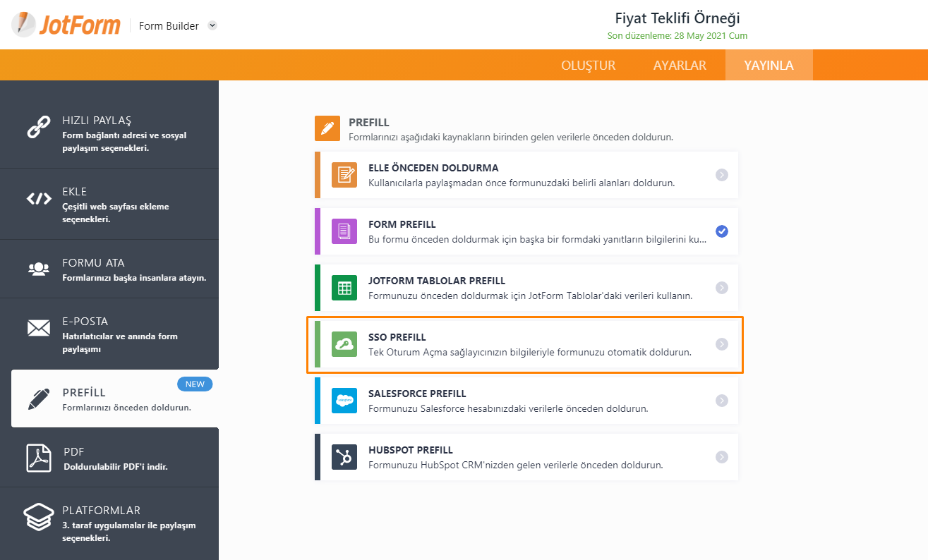Toggle the Form Prefill blue checkmark

(721, 231)
